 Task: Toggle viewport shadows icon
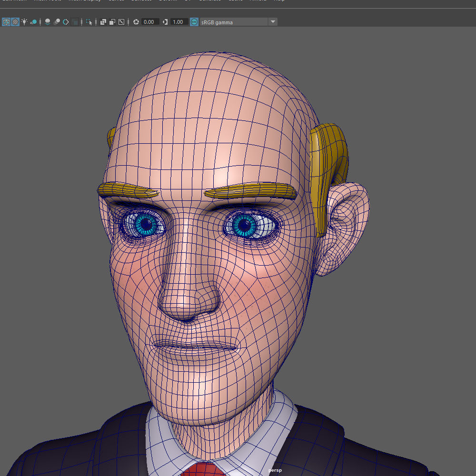tap(33, 22)
